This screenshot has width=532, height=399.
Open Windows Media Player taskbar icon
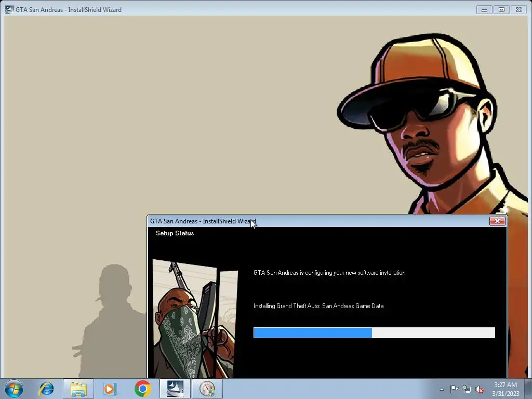[110, 389]
